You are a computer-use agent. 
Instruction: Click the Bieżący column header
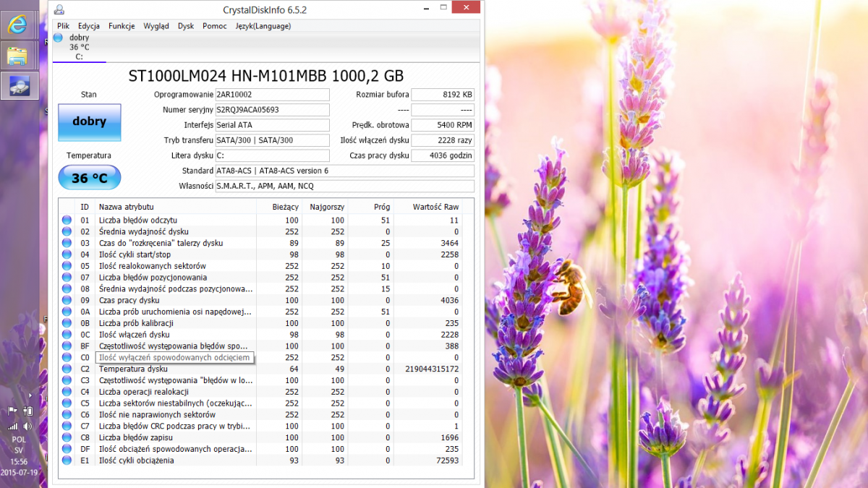pyautogui.click(x=279, y=207)
